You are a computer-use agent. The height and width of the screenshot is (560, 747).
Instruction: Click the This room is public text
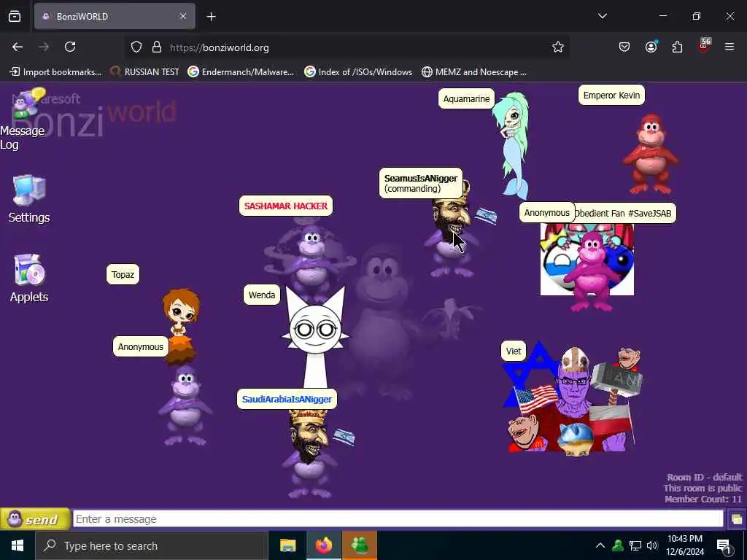pos(703,488)
